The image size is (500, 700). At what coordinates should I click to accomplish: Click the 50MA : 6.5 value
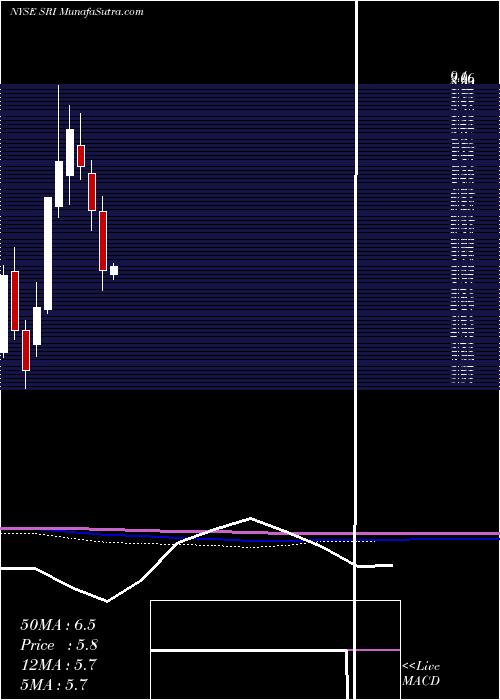click(x=58, y=625)
